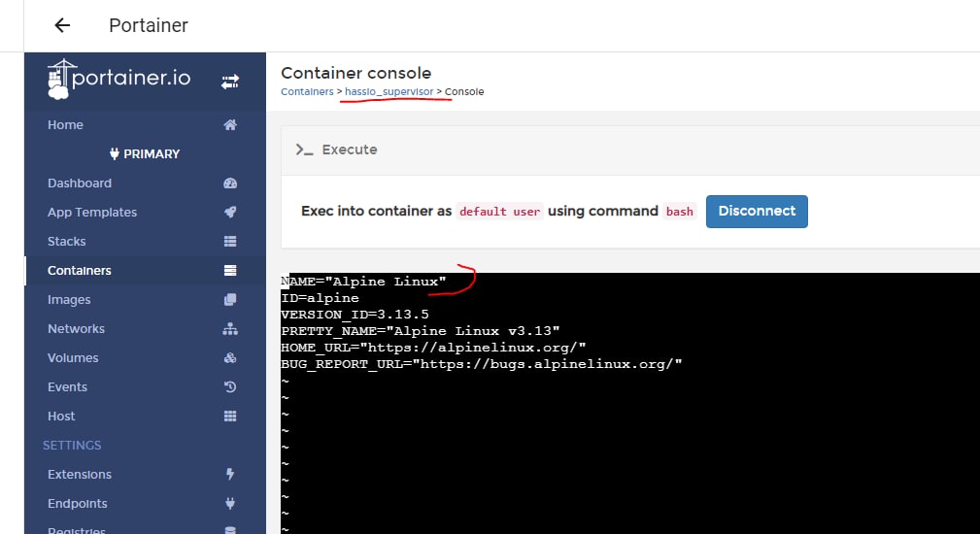This screenshot has height=534, width=980.
Task: Click the Containers breadcrumb link
Action: point(307,91)
